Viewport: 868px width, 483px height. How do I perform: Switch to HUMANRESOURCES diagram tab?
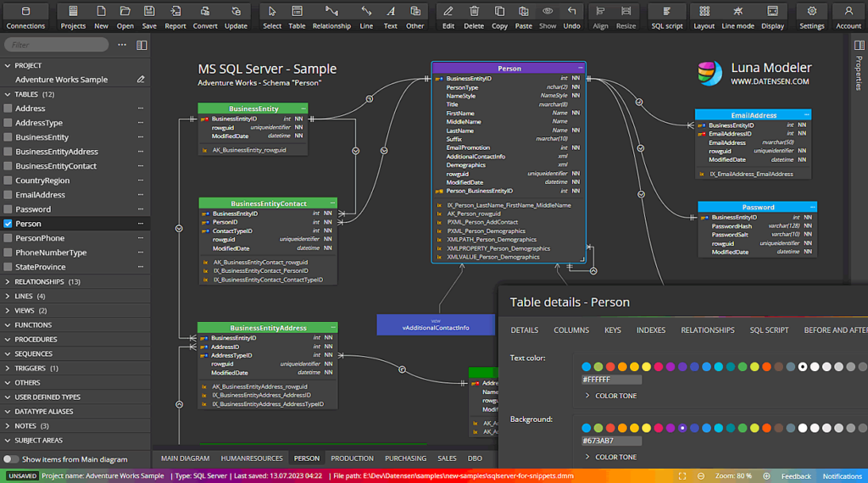point(252,458)
